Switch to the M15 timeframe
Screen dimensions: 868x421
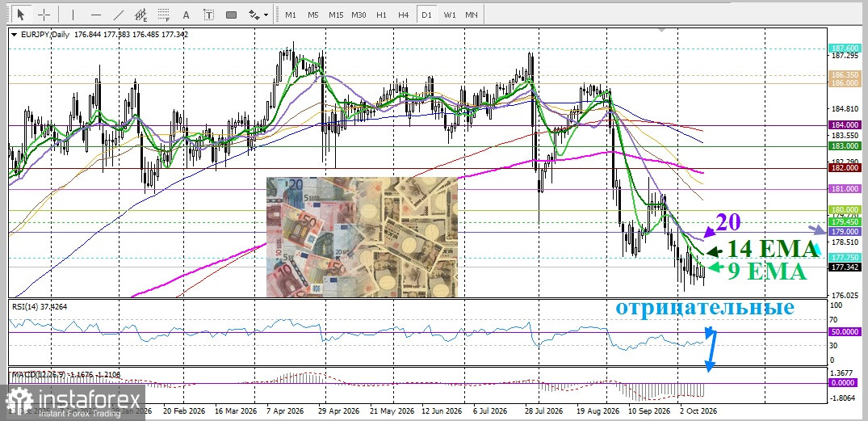pyautogui.click(x=335, y=15)
